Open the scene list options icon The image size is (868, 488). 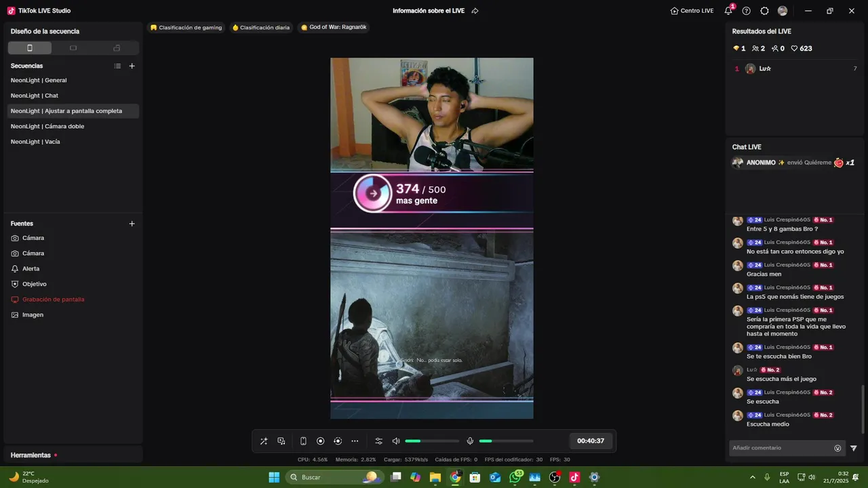[x=117, y=66]
